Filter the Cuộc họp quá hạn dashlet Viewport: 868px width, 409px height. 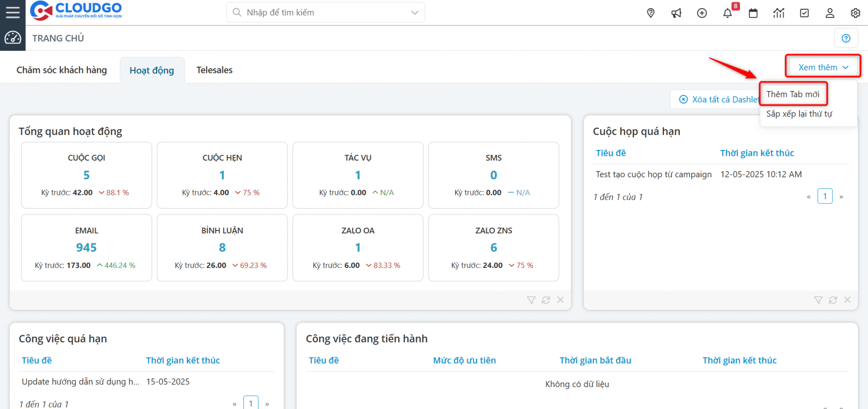(818, 300)
